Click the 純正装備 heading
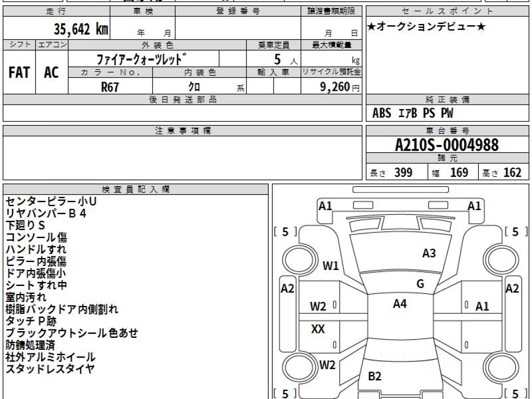This screenshot has width=532, height=399. (x=448, y=100)
